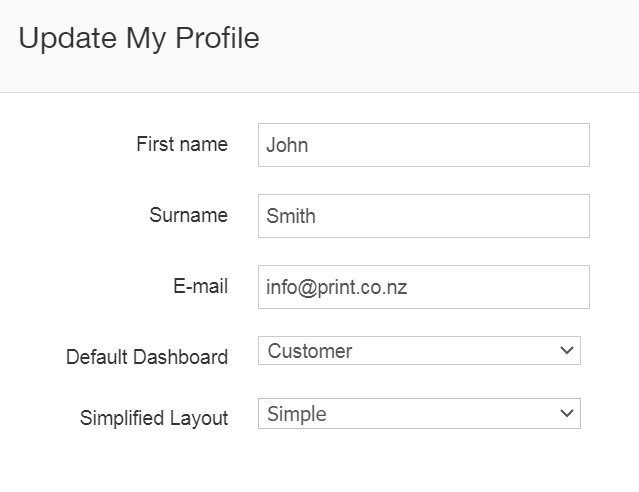Click the "Default Dashboard" label
639x492 pixels.
147,357
